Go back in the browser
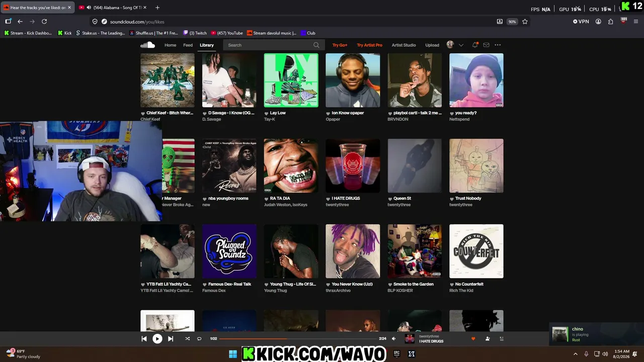The image size is (644, 362). pos(20,22)
